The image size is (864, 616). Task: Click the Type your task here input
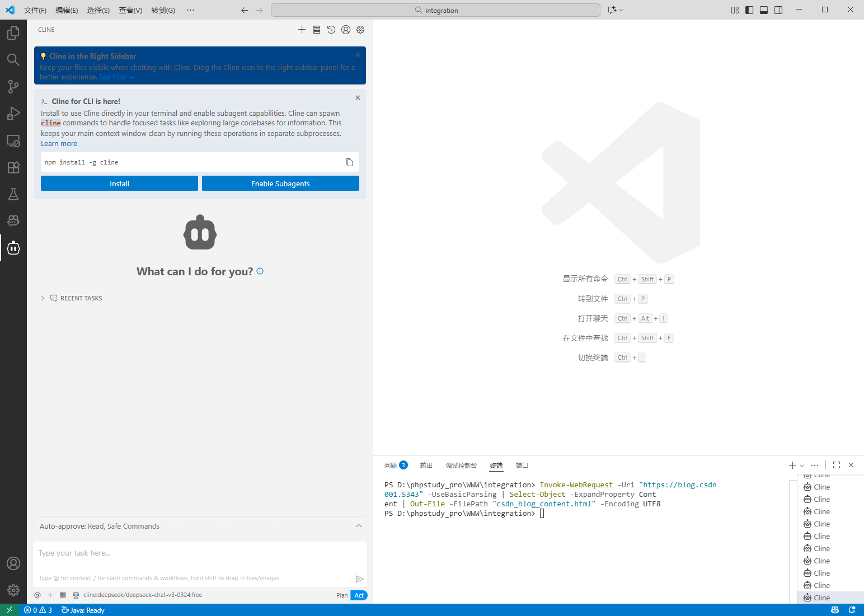200,553
